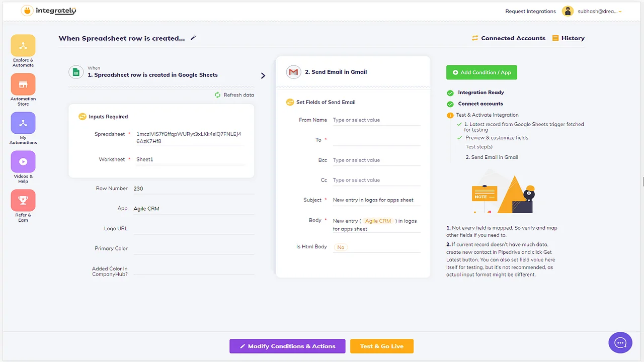Click the Google Sheets trigger icon
Screen dimensions: 644x362
[x=76, y=72]
